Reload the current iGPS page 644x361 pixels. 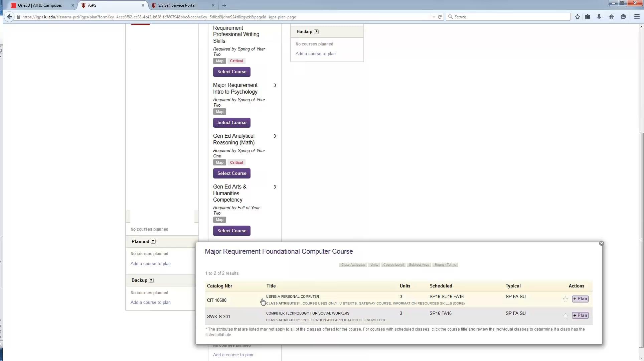pyautogui.click(x=440, y=17)
